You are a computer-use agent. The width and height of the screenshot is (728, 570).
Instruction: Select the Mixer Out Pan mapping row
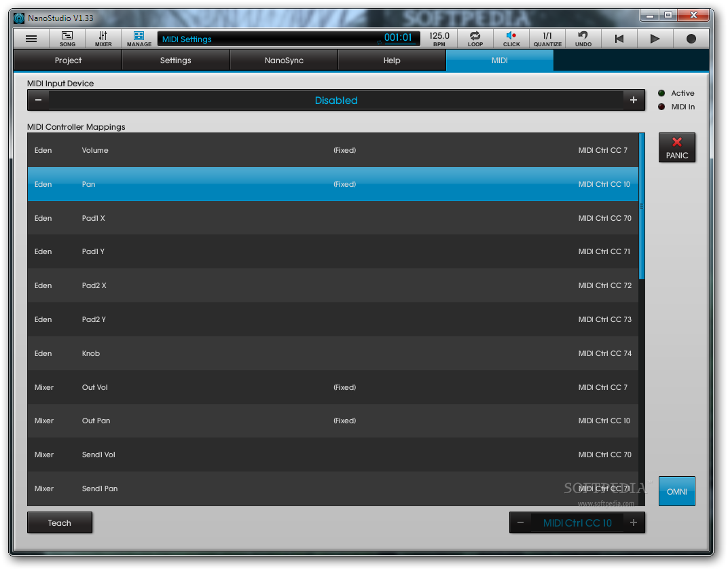point(333,421)
